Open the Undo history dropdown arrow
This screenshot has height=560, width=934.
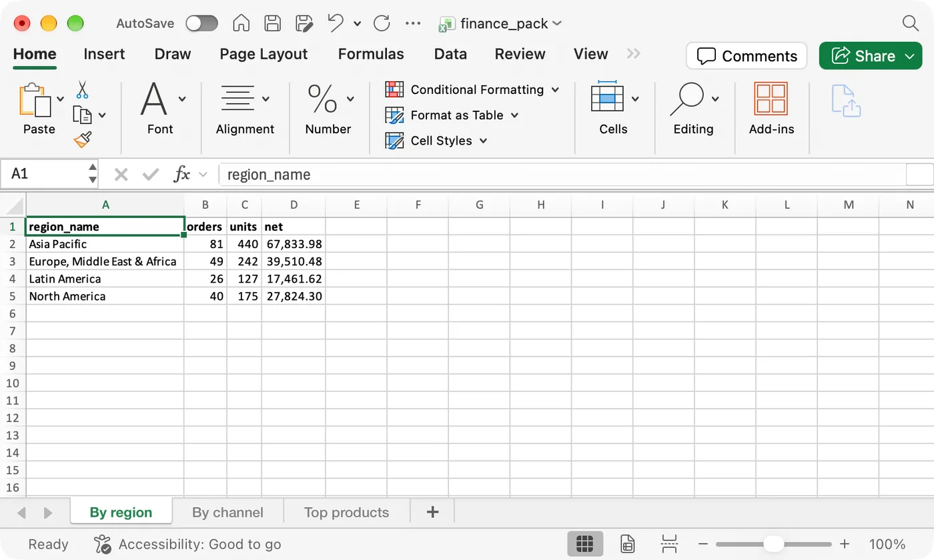(357, 23)
